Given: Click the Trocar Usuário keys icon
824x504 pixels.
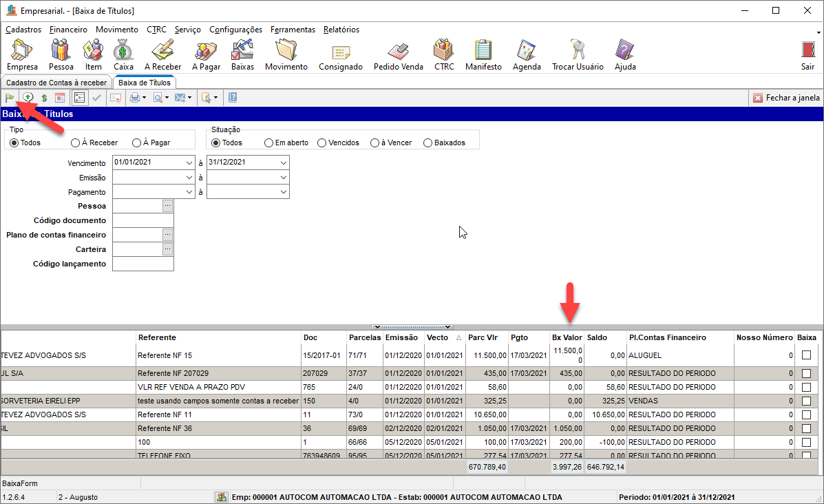Looking at the screenshot, I should tap(577, 54).
